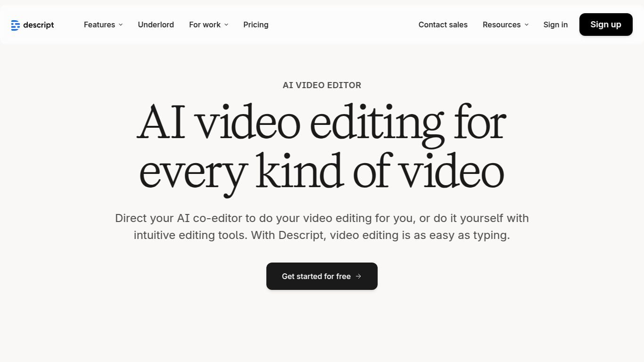Screen dimensions: 644x362
Task: Click the chevron icon next to Resources
Action: 526,25
